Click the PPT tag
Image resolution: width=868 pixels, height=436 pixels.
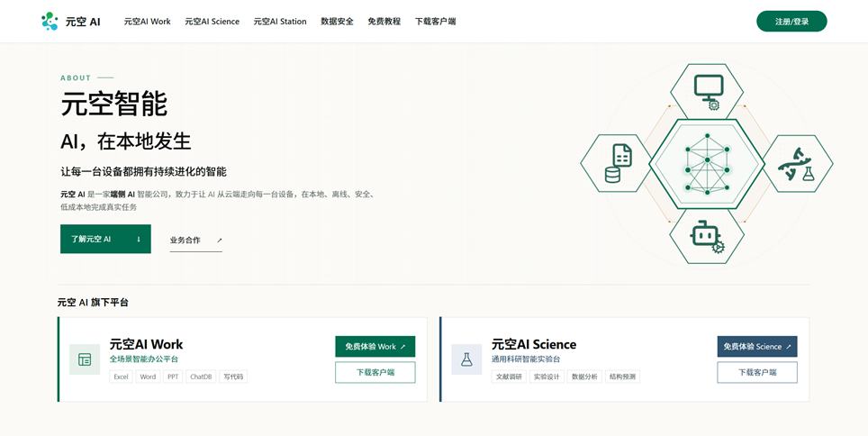point(173,377)
